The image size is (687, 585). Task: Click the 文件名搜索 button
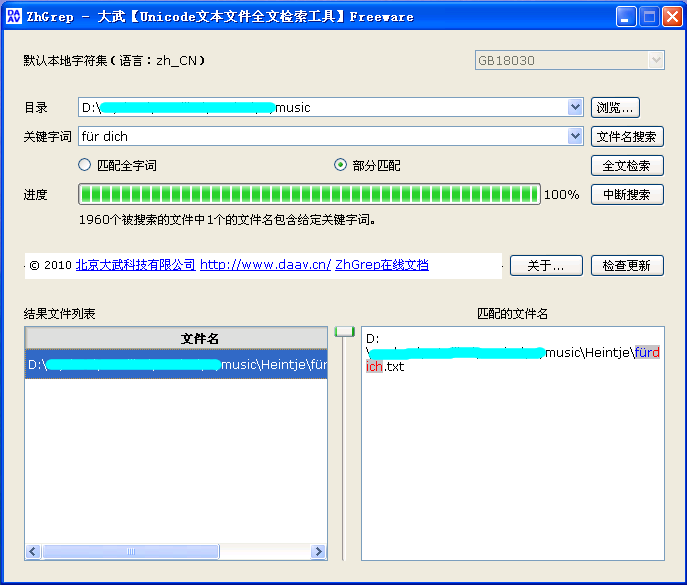pyautogui.click(x=627, y=136)
